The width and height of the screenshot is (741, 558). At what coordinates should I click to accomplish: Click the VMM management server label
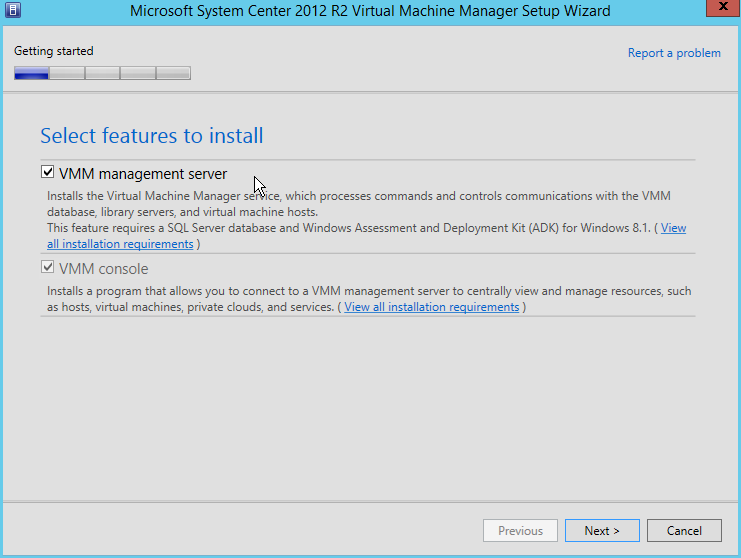[x=143, y=174]
